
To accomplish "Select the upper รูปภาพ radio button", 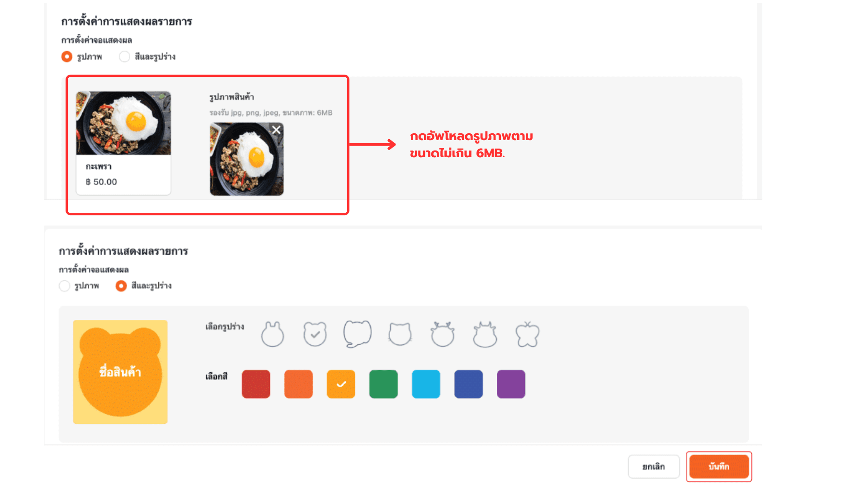I will tap(67, 56).
